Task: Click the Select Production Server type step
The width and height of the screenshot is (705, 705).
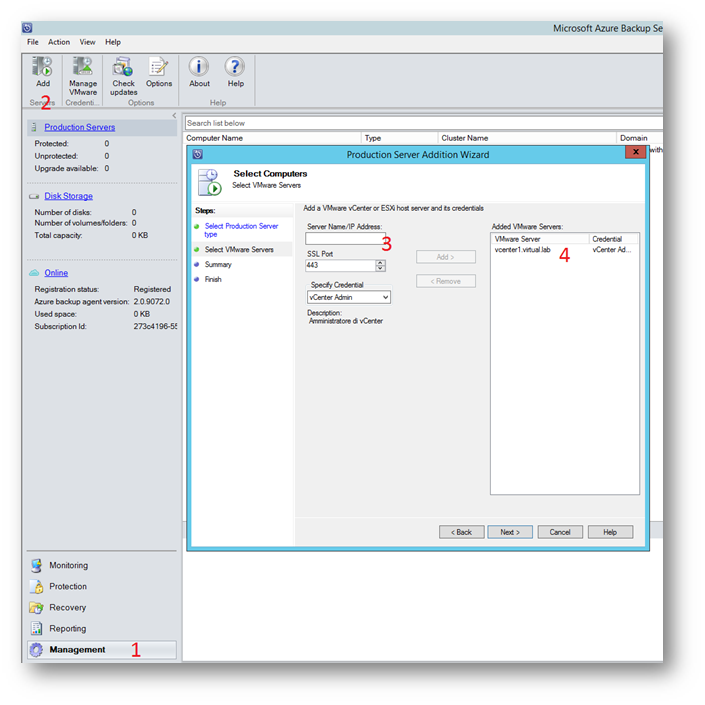Action: 241,230
